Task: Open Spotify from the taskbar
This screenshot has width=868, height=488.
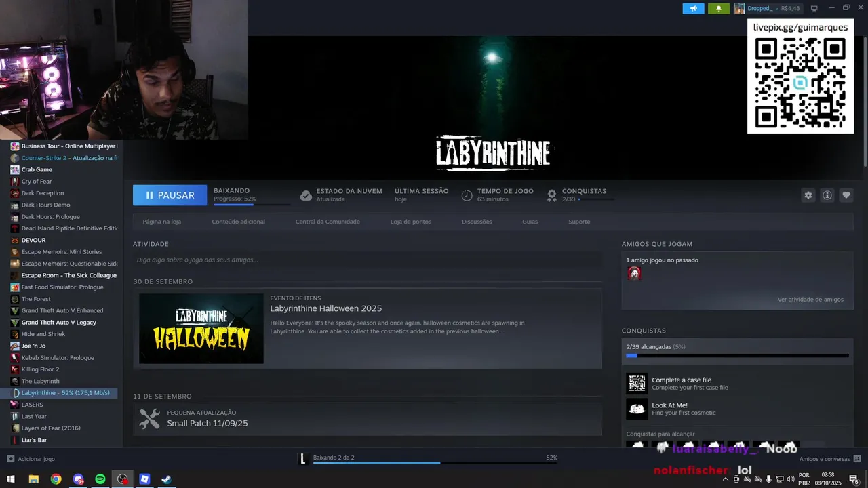Action: (100, 479)
